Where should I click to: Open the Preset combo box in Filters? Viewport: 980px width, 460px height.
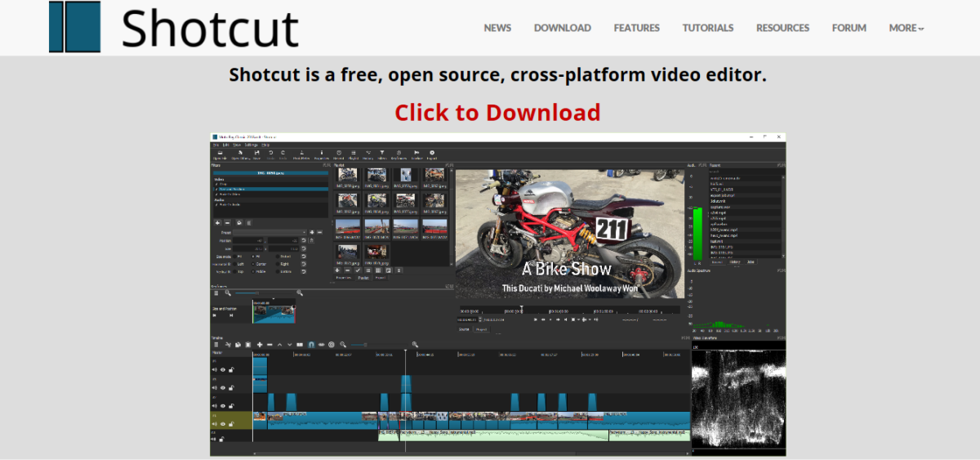(270, 232)
